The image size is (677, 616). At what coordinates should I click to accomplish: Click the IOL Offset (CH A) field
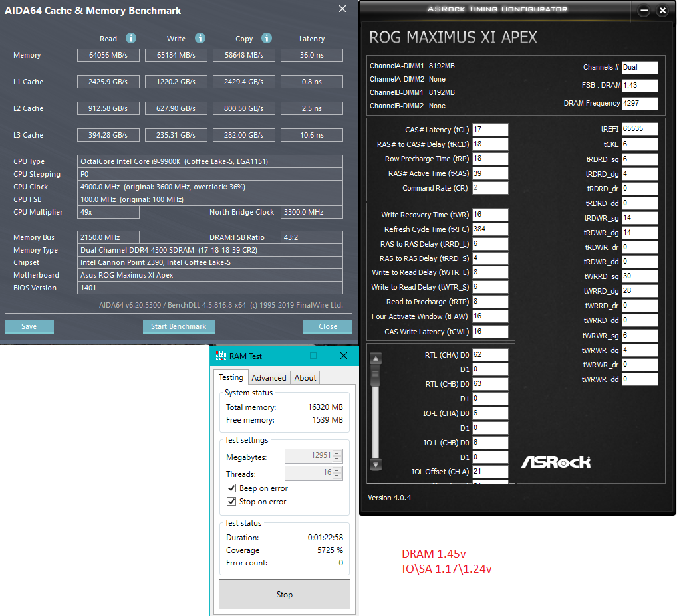pyautogui.click(x=490, y=472)
